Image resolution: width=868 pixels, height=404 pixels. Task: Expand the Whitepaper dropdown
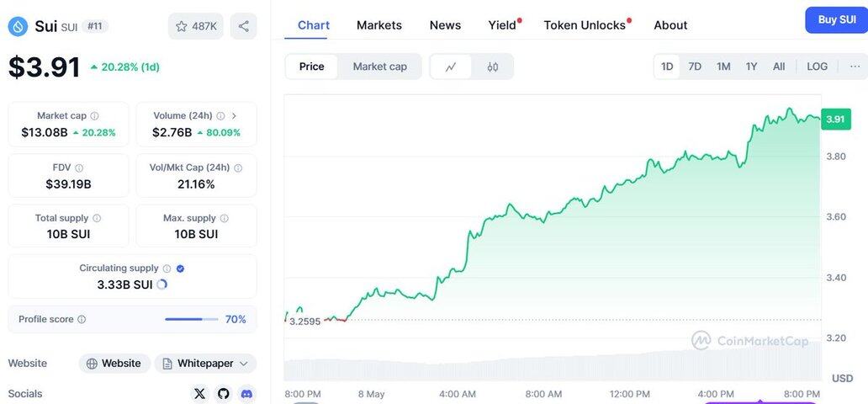[x=244, y=364]
